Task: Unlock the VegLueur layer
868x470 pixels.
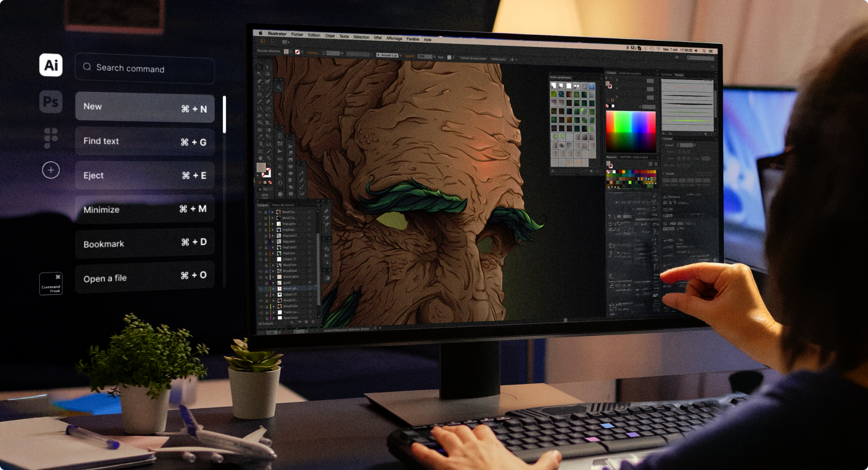Action: [266, 241]
